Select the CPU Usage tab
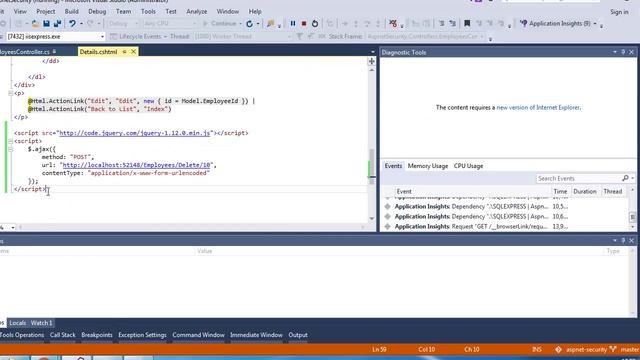The height and width of the screenshot is (360, 640). 468,166
